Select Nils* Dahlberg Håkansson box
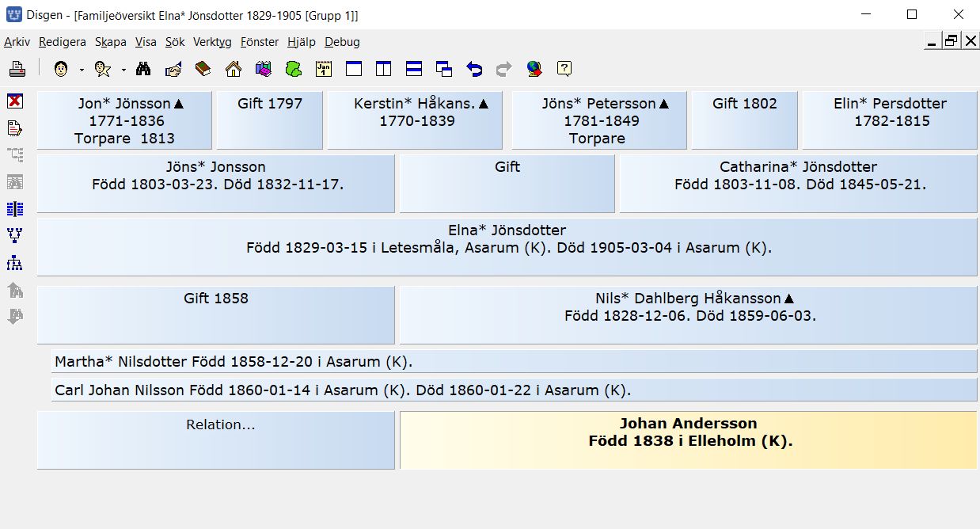 tap(689, 315)
